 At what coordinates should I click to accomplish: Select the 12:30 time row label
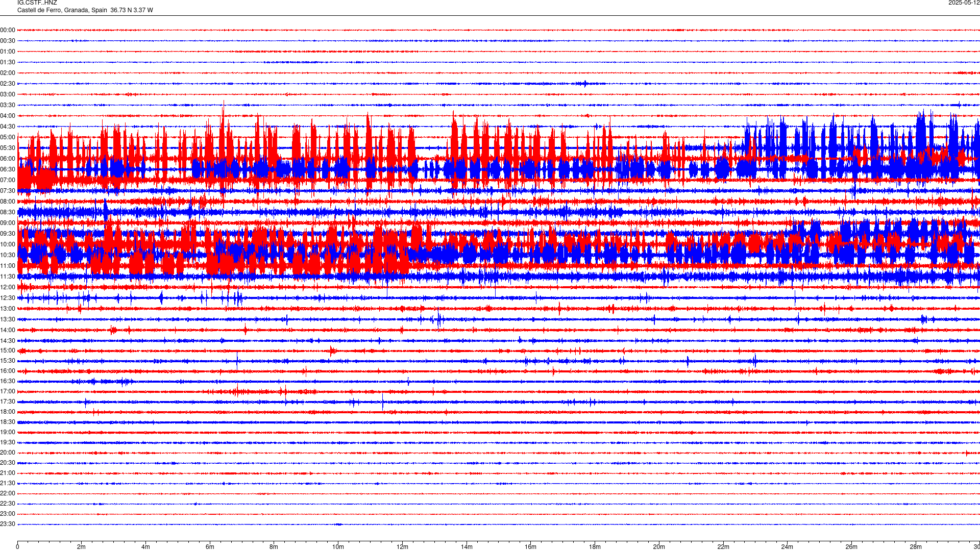[x=8, y=298]
